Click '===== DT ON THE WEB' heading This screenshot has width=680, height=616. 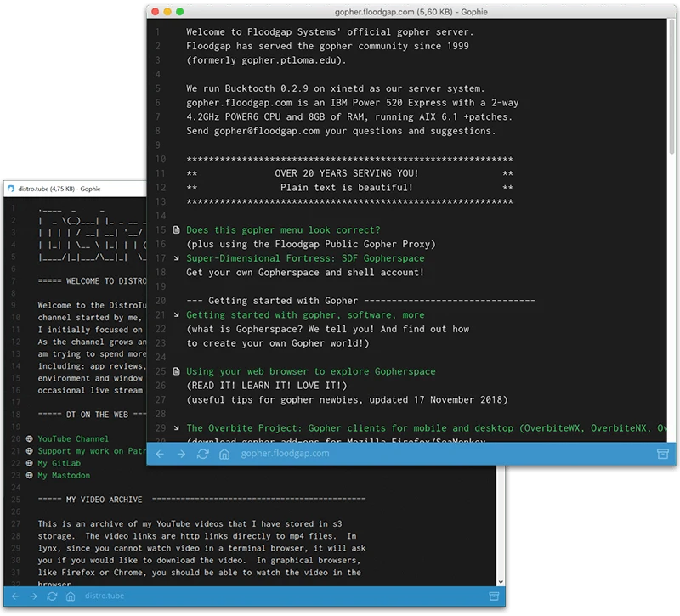(92, 415)
